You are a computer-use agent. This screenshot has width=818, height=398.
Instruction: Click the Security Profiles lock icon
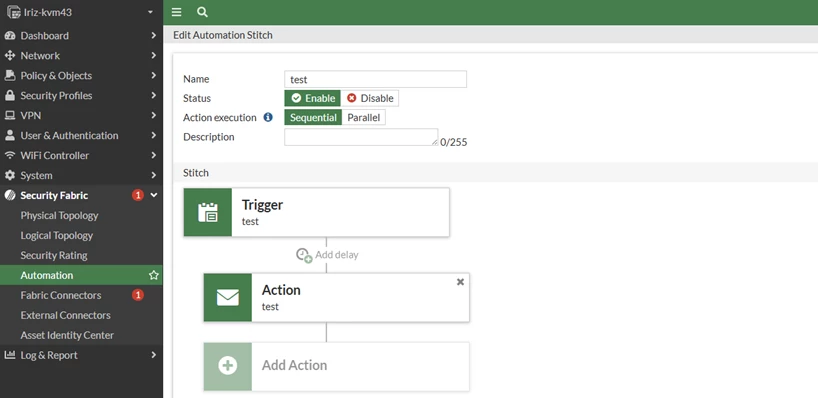(10, 95)
